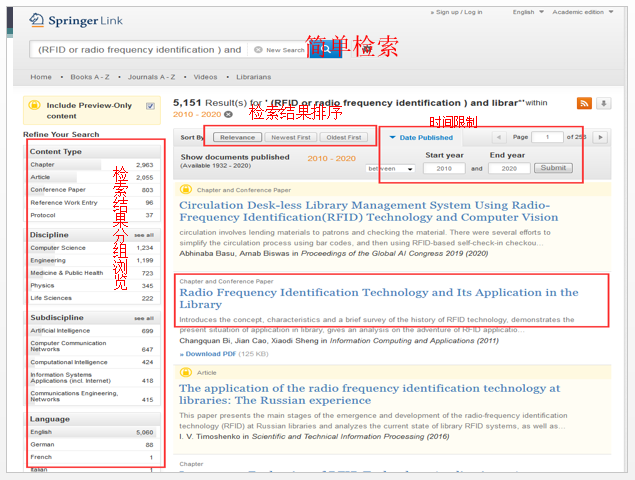Screen dimensions: 635x480
Task: Filter by Information Systems Applications
Action: [92, 378]
